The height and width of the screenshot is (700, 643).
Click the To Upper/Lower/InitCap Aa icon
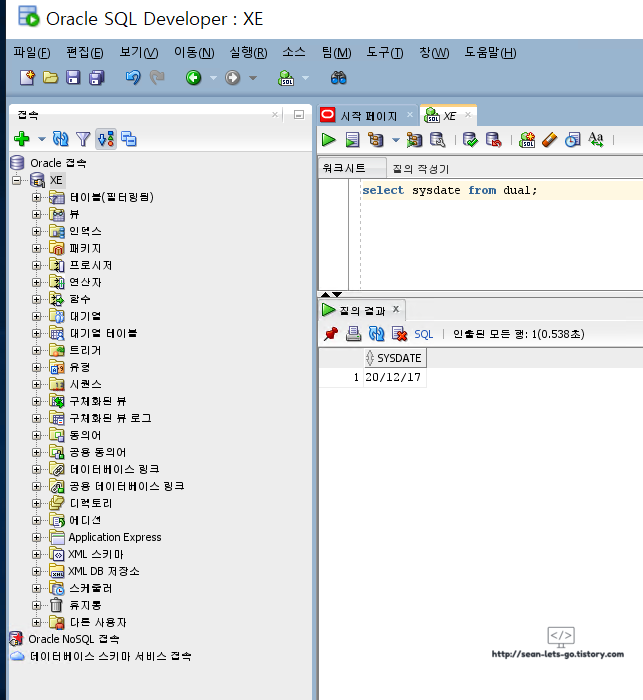point(596,140)
